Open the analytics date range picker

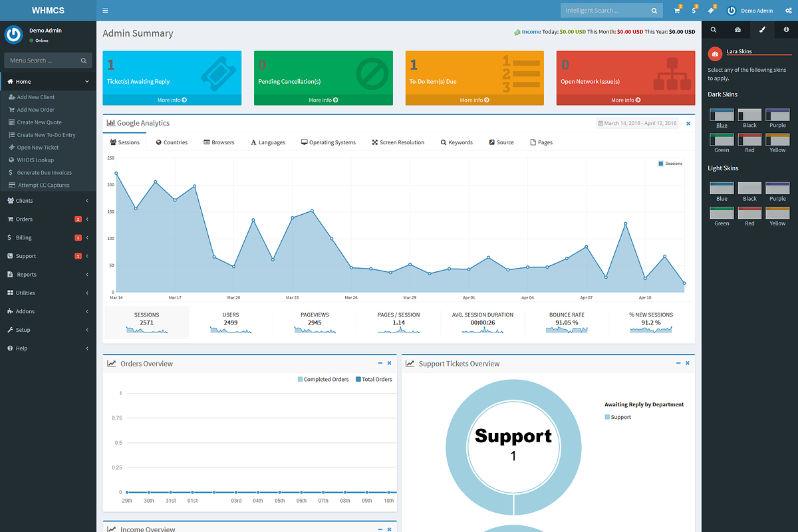[x=638, y=124]
